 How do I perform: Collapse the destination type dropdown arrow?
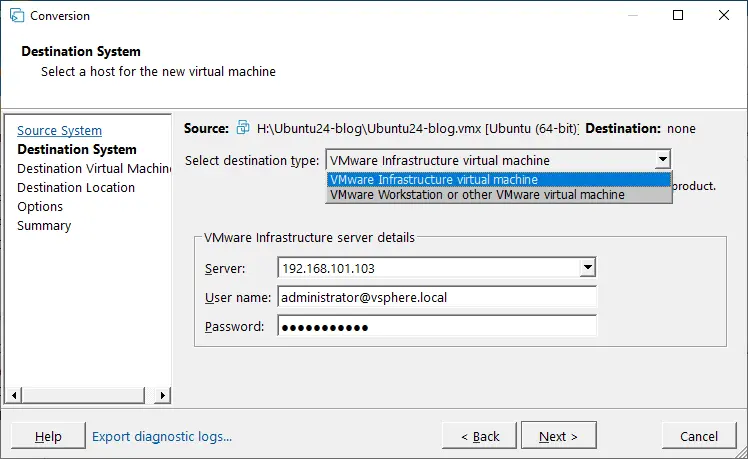(x=662, y=159)
